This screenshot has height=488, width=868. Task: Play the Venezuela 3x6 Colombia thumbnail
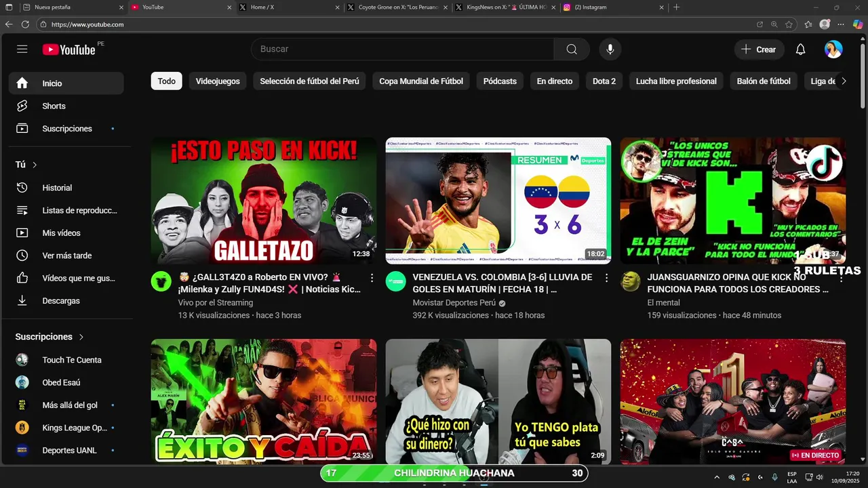tap(498, 201)
